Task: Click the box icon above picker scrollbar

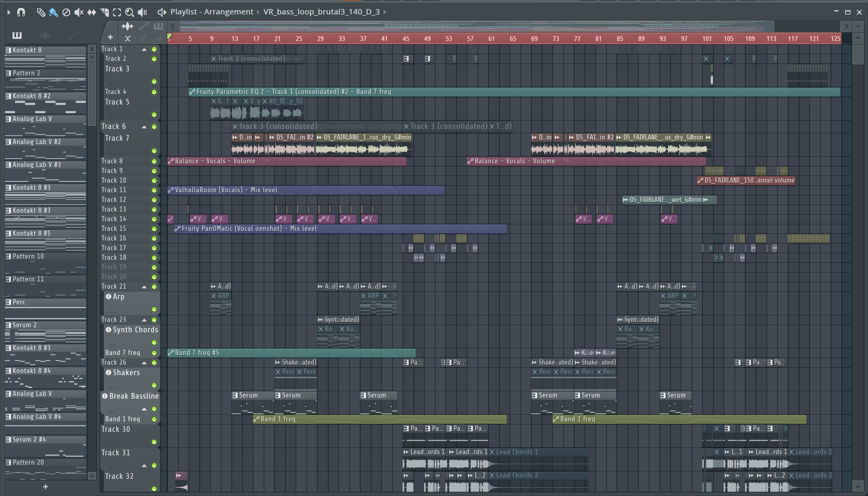Action: pyautogui.click(x=92, y=49)
